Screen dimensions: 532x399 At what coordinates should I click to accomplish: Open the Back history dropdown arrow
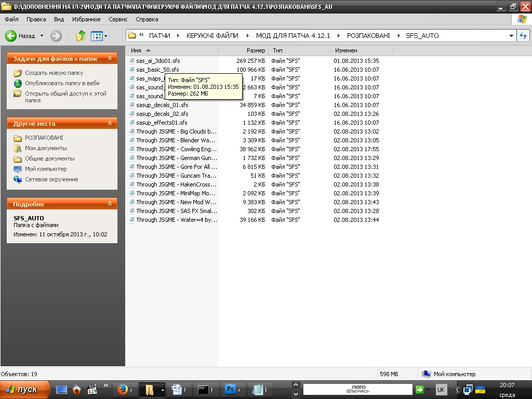pyautogui.click(x=42, y=36)
